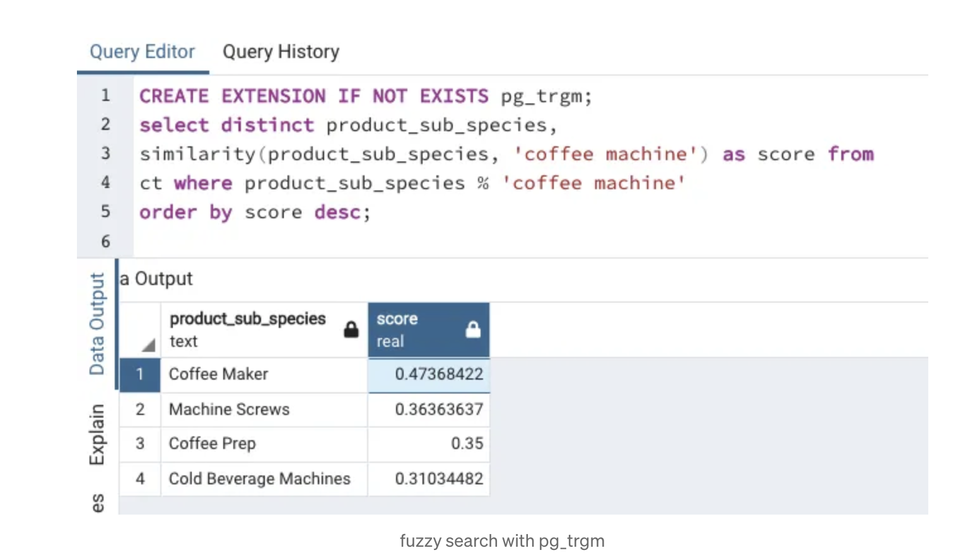The height and width of the screenshot is (560, 980).
Task: Click the score cell showing 0.35
Action: tap(466, 444)
